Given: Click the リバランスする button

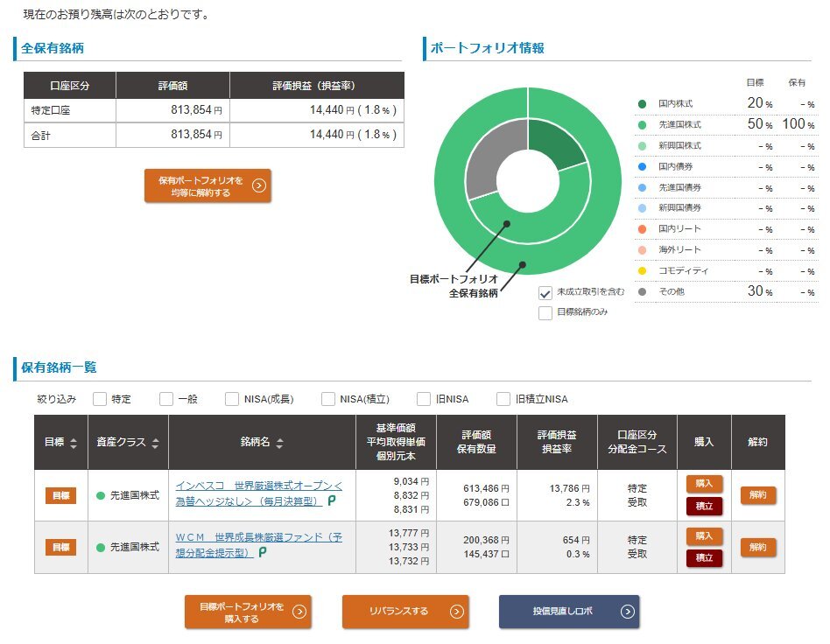Looking at the screenshot, I should click(405, 612).
